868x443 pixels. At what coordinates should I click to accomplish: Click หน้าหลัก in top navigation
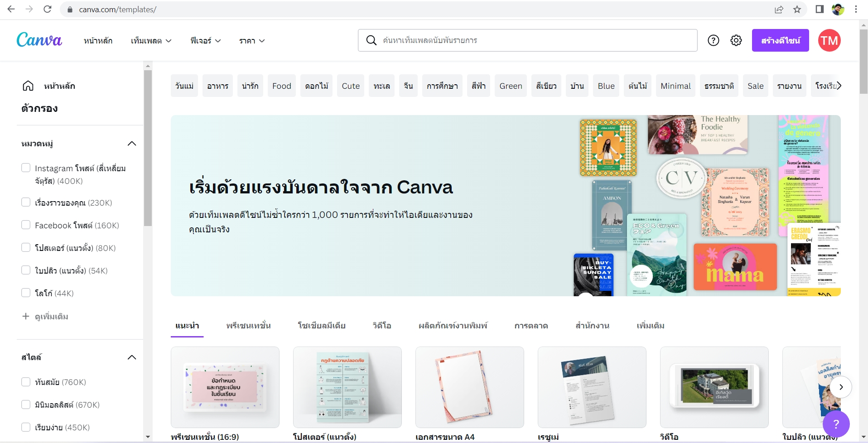[x=98, y=41]
